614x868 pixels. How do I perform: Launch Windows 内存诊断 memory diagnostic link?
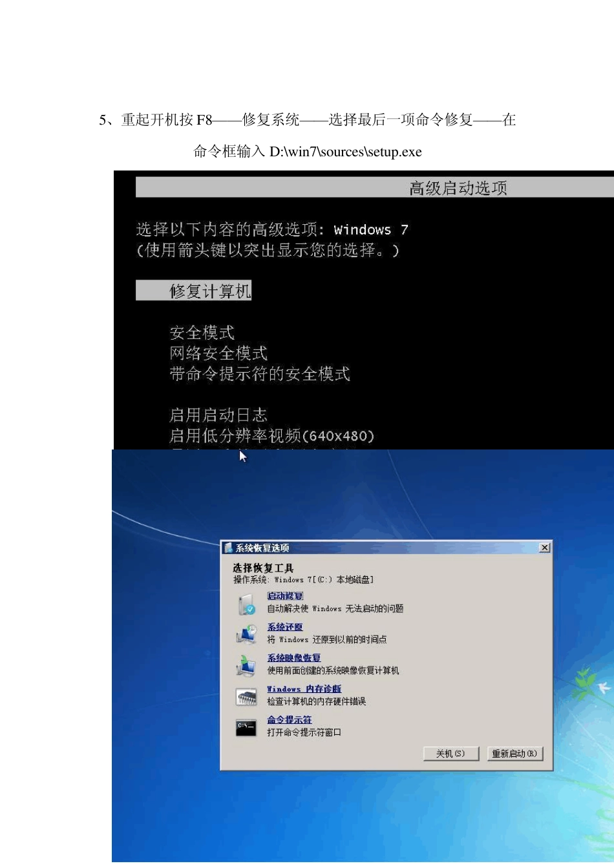pos(304,688)
